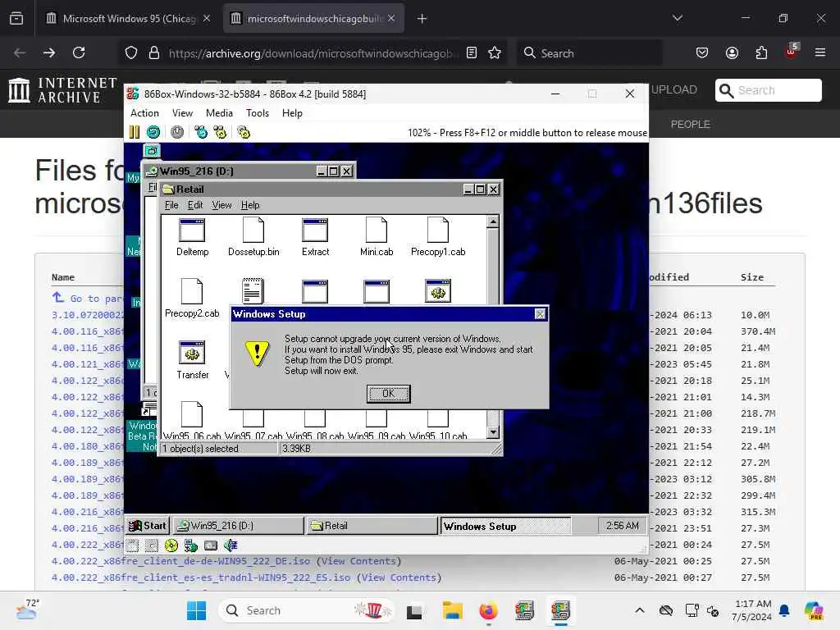Screen dimensions: 840x630
Task: Open View Contents link for 222_DE iso
Action: (359, 561)
